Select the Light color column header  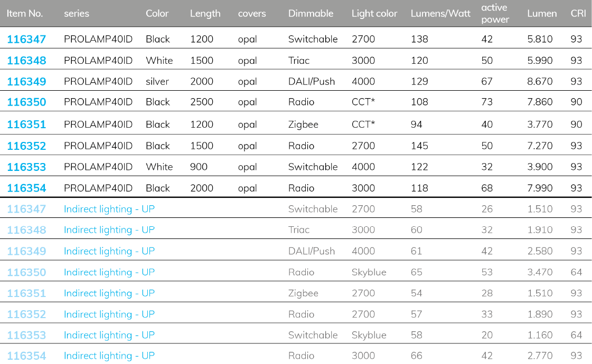[x=374, y=14]
